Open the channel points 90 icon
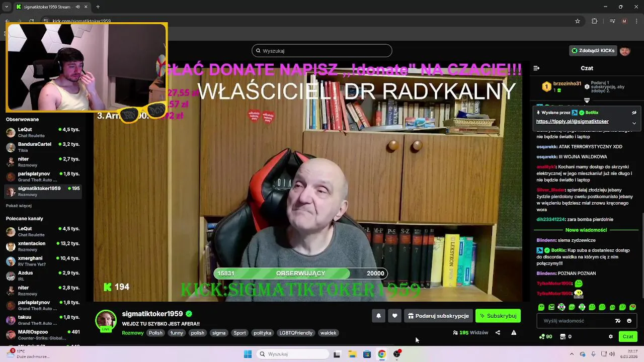The image size is (644, 362). click(x=545, y=336)
